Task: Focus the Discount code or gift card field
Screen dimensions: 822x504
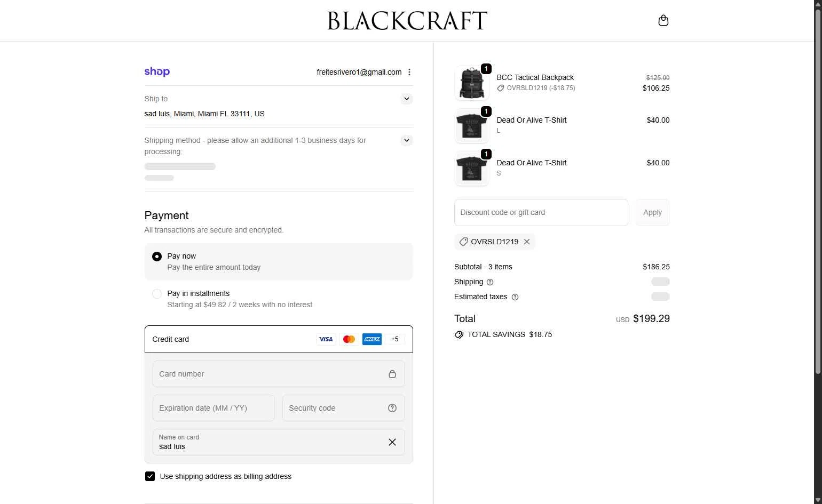Action: (541, 212)
